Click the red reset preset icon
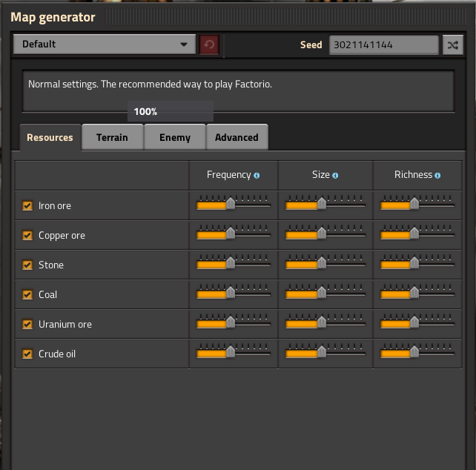The height and width of the screenshot is (470, 476). (x=209, y=44)
